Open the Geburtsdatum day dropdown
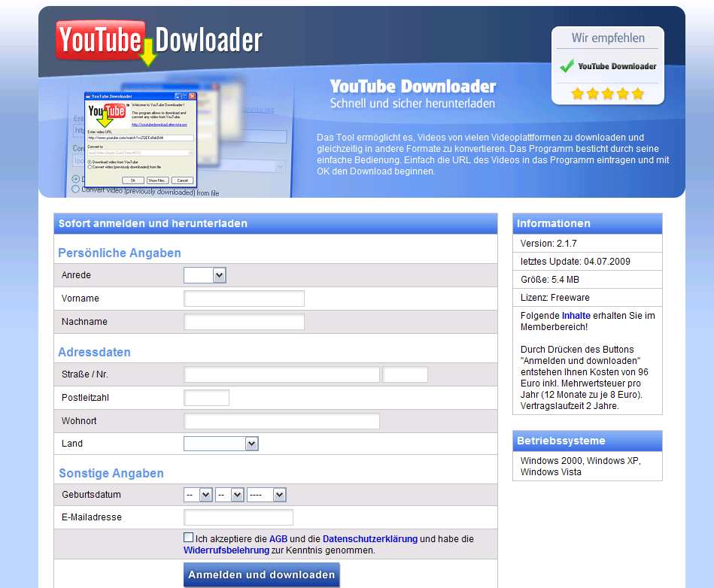714x588 pixels. click(198, 495)
